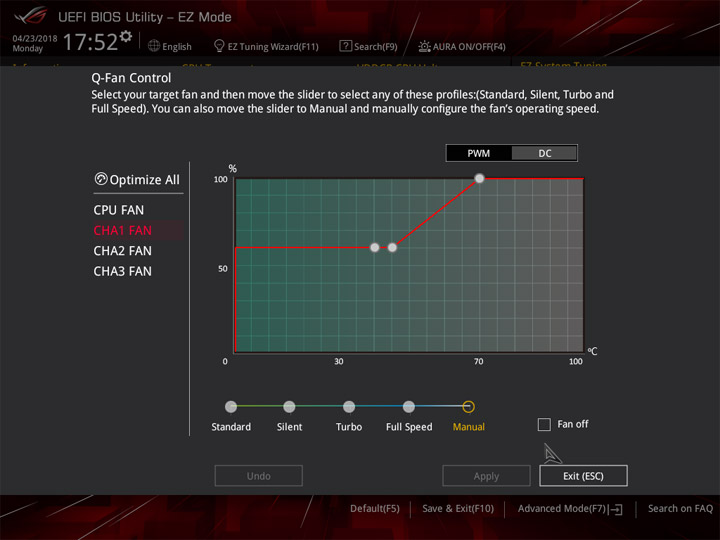Click the EZ Tuning Wizard lightbulb icon
The height and width of the screenshot is (540, 720).
219,46
